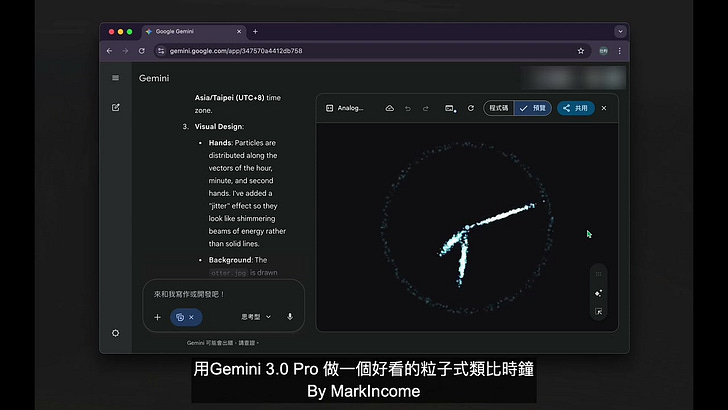Bookmark this page with the star icon
The height and width of the screenshot is (410, 728).
[581, 51]
